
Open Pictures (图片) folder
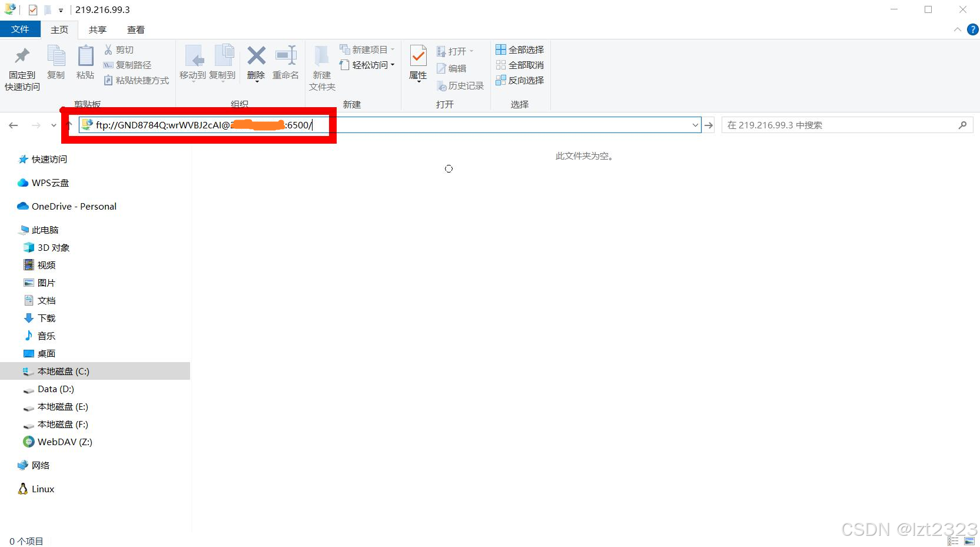pyautogui.click(x=39, y=283)
